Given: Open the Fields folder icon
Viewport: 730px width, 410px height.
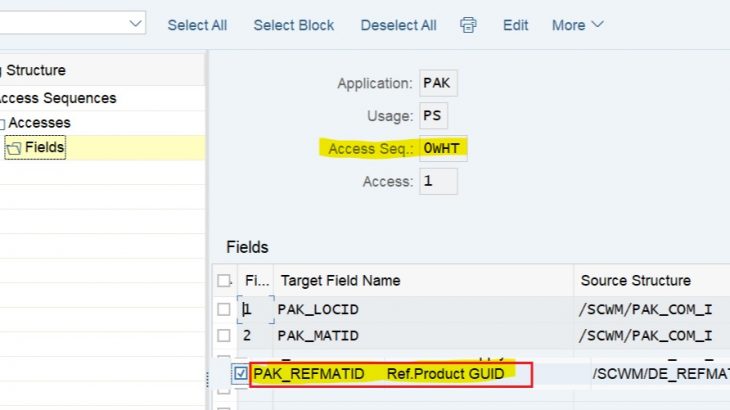Looking at the screenshot, I should pos(14,148).
